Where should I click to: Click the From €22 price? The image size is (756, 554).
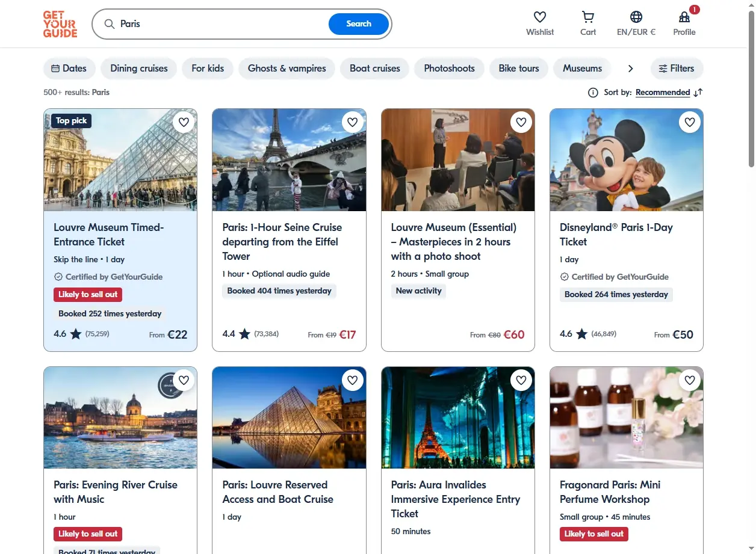(169, 334)
